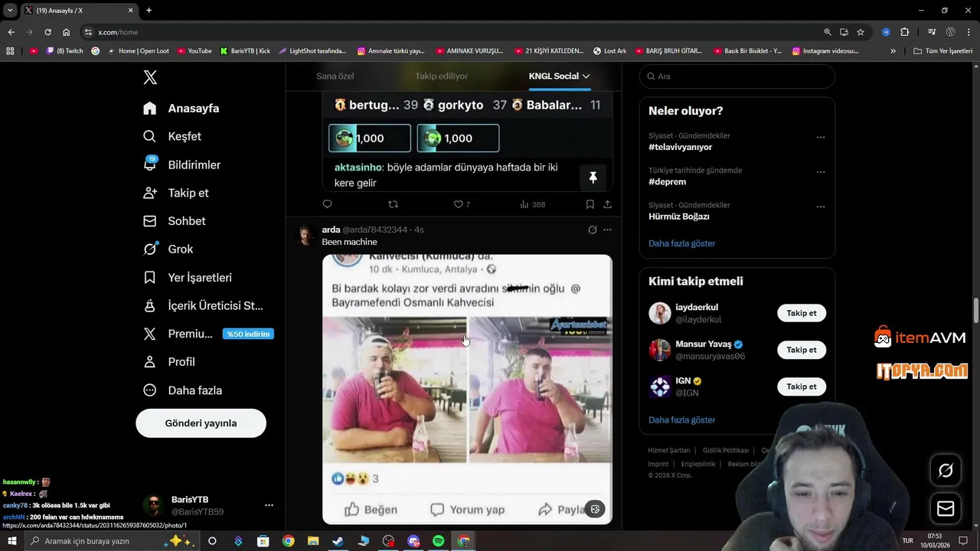Open floating messages envelope button
This screenshot has height=551, width=980.
tap(946, 508)
